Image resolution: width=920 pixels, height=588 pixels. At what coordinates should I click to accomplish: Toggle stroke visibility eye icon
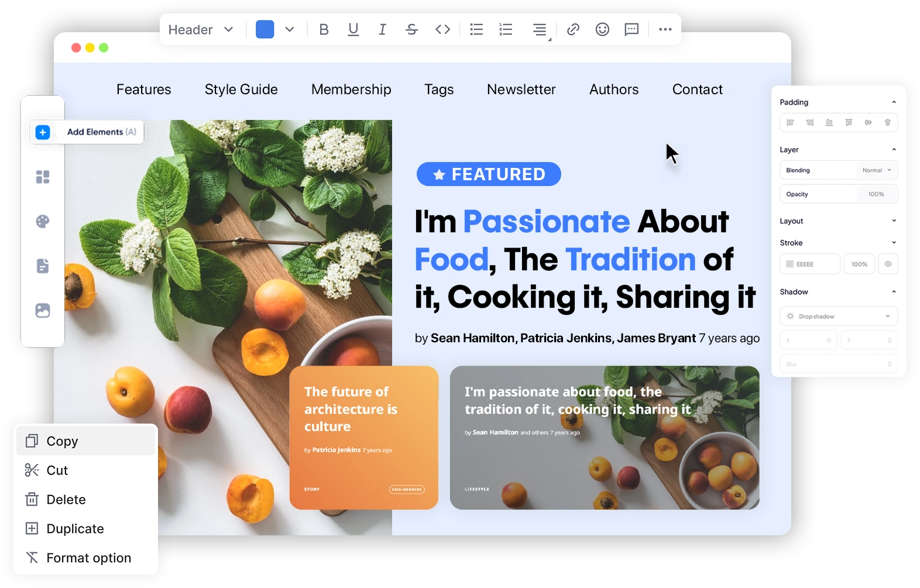click(x=888, y=264)
